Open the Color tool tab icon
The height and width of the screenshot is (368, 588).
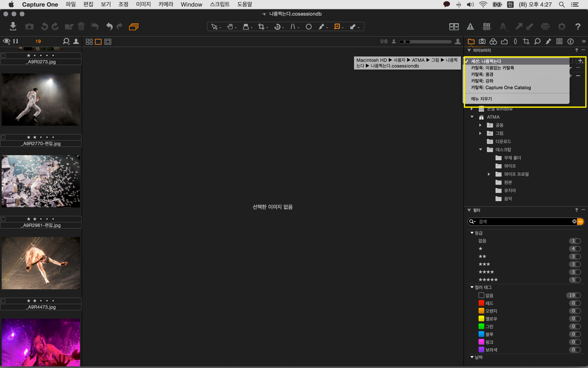[493, 41]
